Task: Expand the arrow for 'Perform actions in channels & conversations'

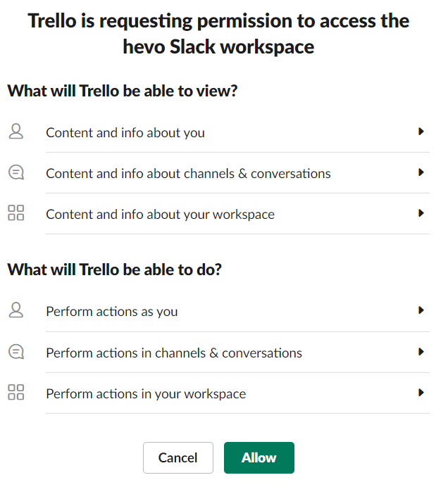Action: point(421,352)
